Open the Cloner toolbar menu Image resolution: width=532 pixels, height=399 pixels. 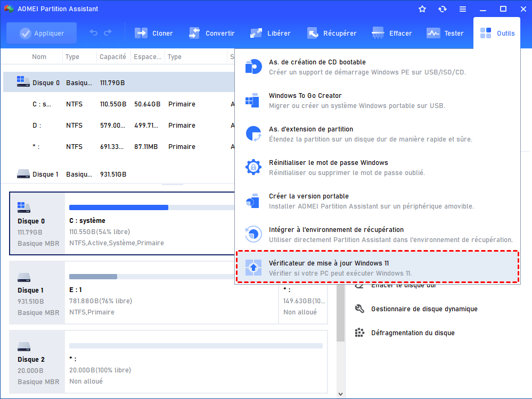(x=154, y=33)
